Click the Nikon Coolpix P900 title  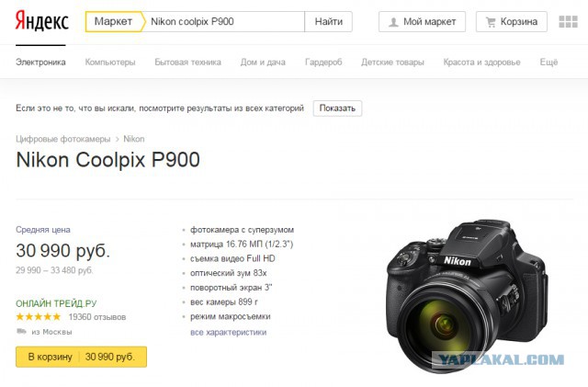point(108,160)
